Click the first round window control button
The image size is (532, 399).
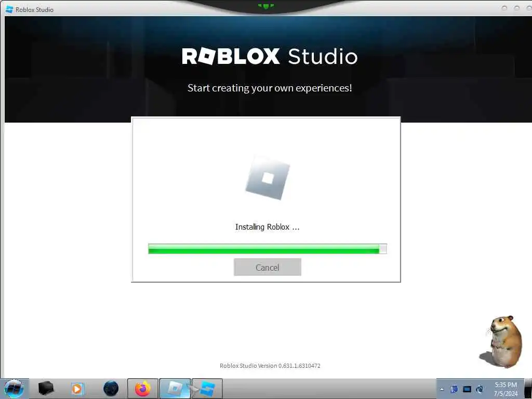pyautogui.click(x=504, y=8)
